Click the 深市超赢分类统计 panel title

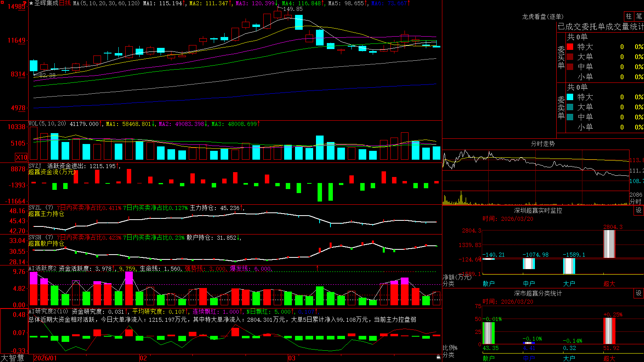(x=538, y=293)
